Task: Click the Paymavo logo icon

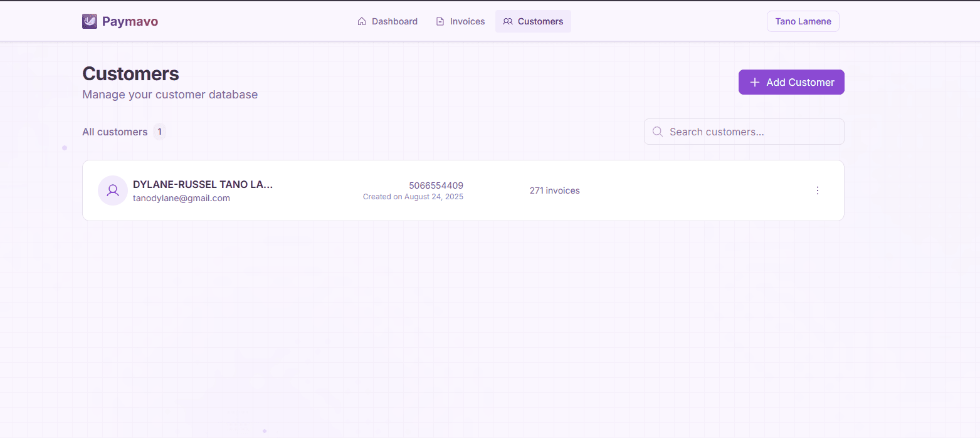Action: coord(90,21)
